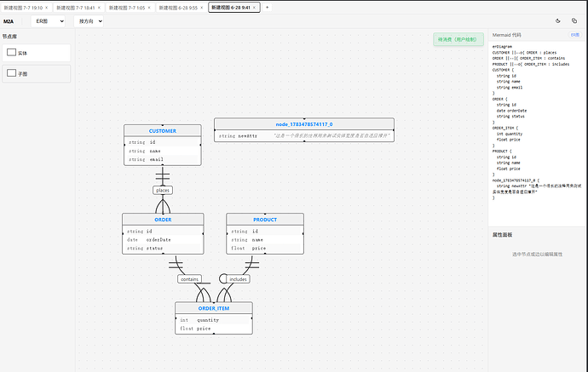The width and height of the screenshot is (588, 372).
Task: Close the 新建视图 7-7 19:10 tab
Action: click(x=47, y=8)
